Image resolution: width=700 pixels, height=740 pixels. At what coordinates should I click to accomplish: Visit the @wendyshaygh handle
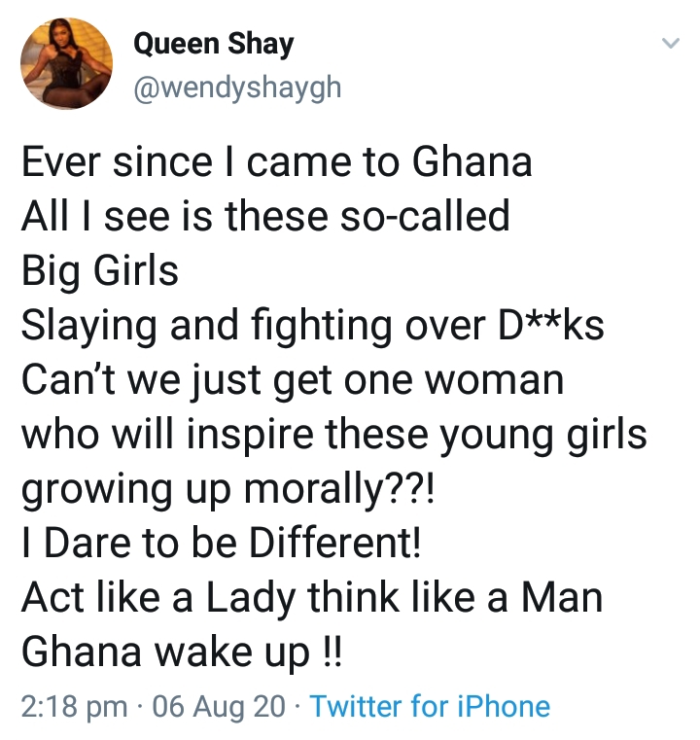pyautogui.click(x=237, y=88)
